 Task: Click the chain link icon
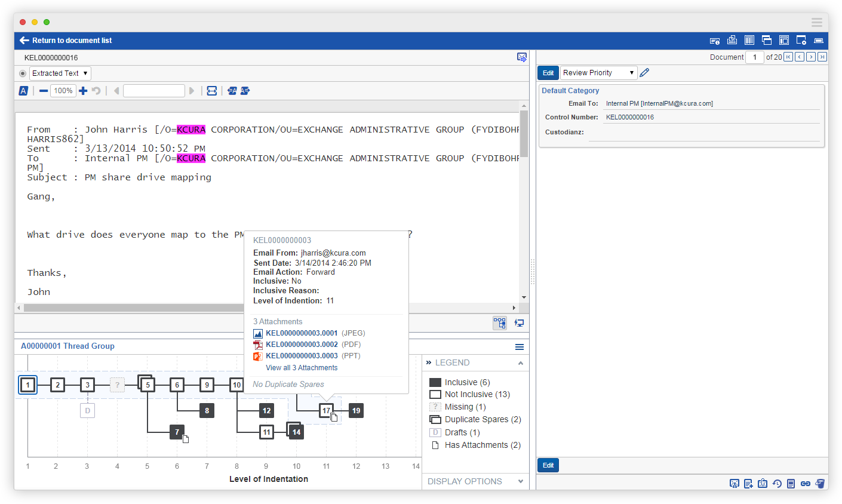pyautogui.click(x=805, y=484)
